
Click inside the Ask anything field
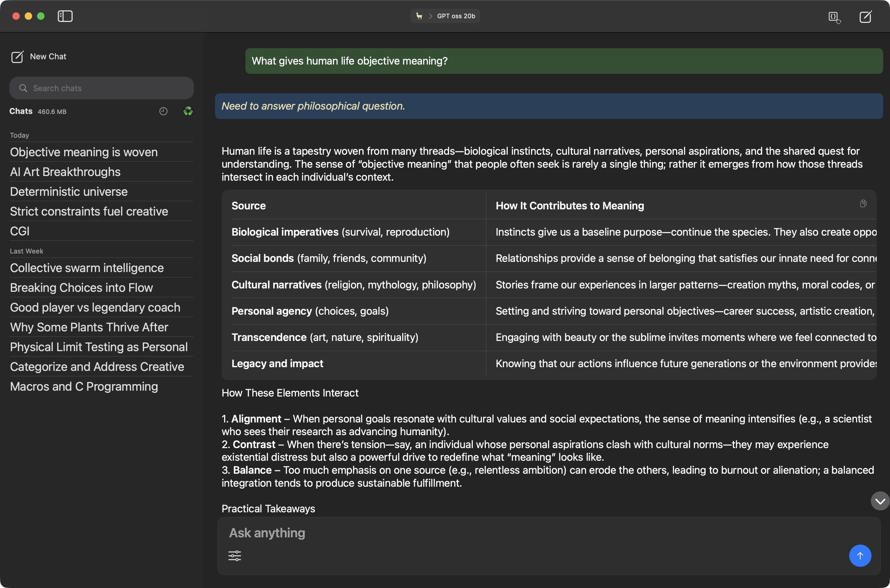pyautogui.click(x=450, y=532)
